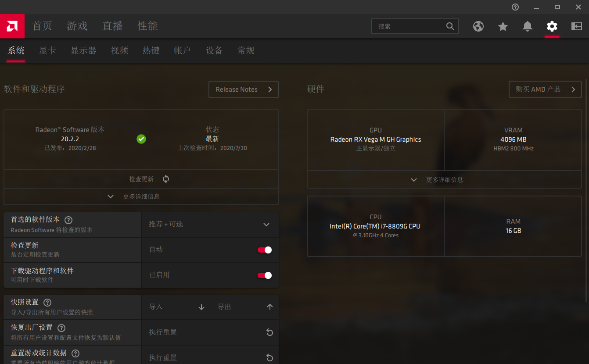Expand 更多详细信息 under GPU hardware
This screenshot has height=364, width=589.
click(x=444, y=180)
